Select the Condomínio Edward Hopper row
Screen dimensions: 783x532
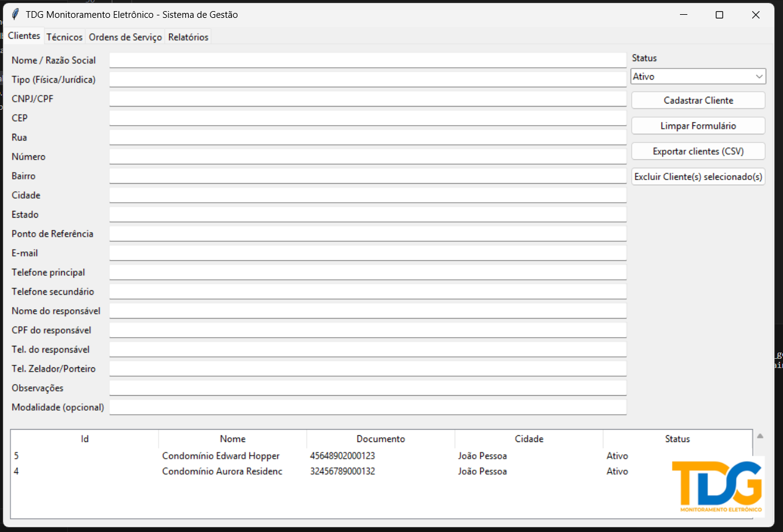tap(220, 456)
